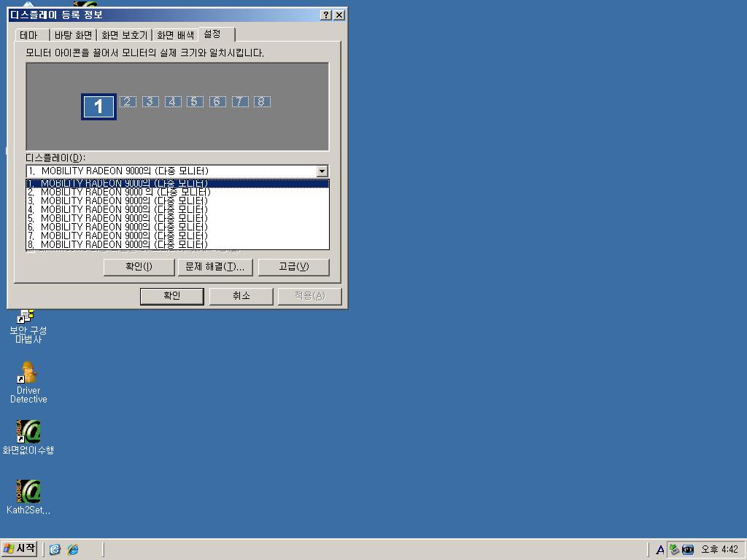Viewport: 747px width, 560px height.
Task: Click the IME 'A' language indicator
Action: tap(659, 550)
